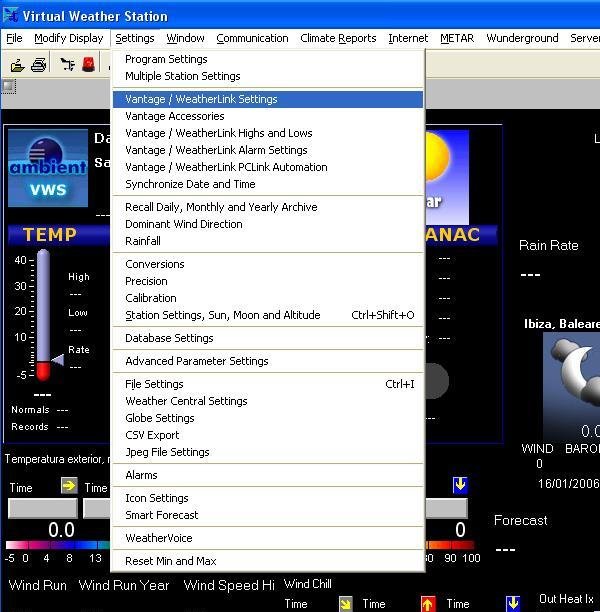Click the yellow diagonal-arrow icon under Wind Chill
Viewport: 600px width, 612px height.
(345, 604)
